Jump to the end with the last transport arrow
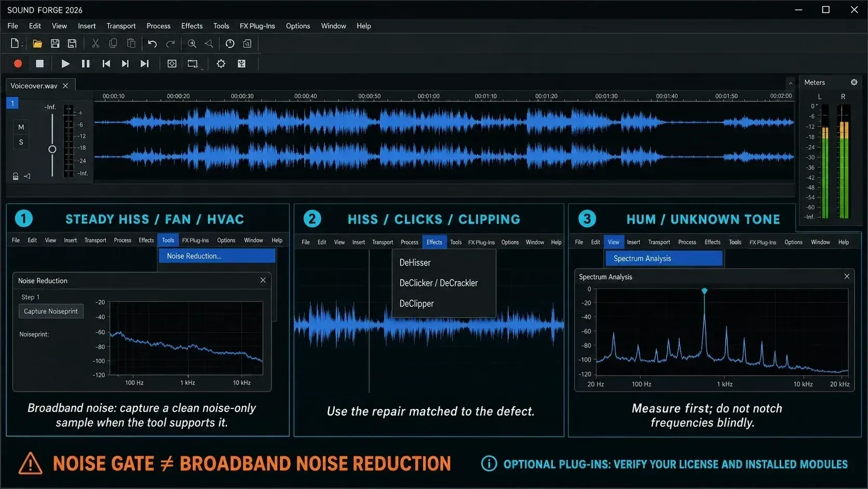 pos(145,63)
